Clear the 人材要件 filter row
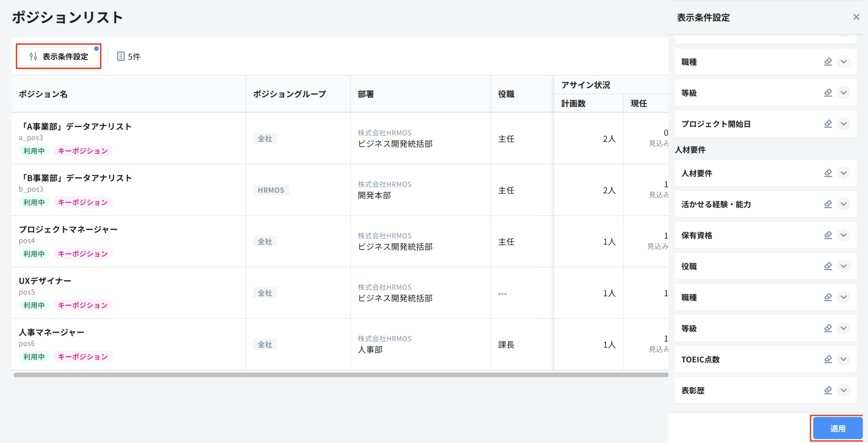868x443 pixels. tap(828, 173)
